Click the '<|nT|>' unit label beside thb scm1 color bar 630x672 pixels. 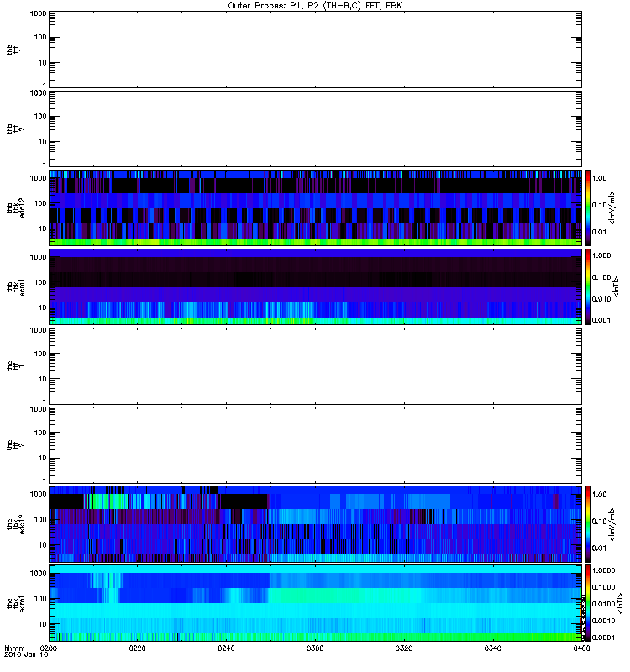click(x=617, y=286)
